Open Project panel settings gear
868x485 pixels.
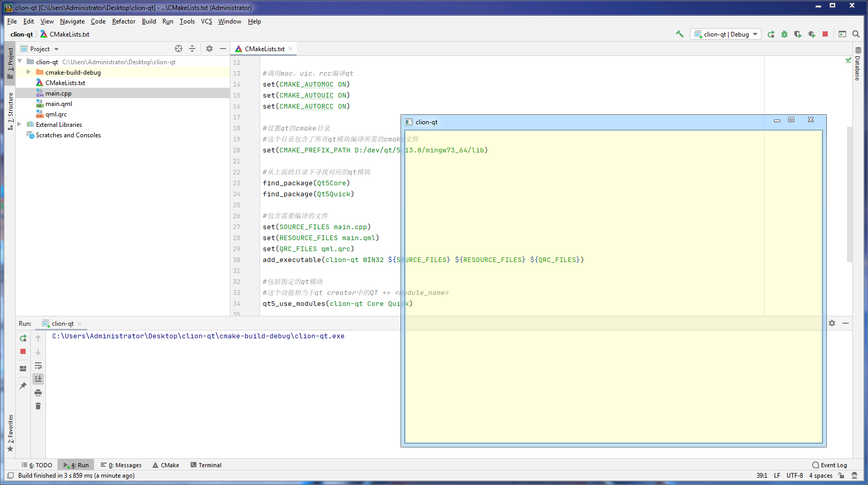pos(209,49)
